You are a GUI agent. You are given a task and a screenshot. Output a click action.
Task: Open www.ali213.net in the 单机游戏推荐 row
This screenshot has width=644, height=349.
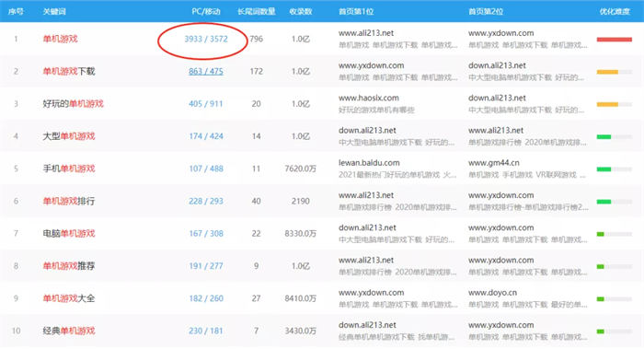366,261
